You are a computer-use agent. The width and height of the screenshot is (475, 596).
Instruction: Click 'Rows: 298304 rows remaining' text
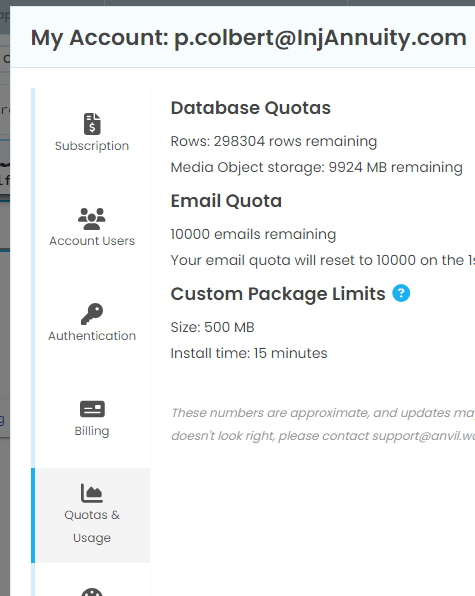point(274,141)
